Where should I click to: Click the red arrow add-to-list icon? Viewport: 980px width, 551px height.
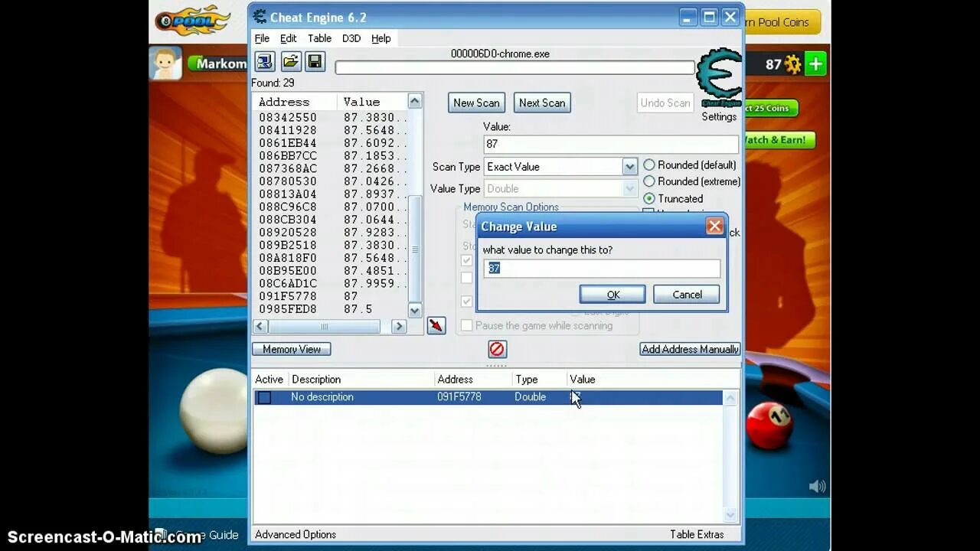436,325
